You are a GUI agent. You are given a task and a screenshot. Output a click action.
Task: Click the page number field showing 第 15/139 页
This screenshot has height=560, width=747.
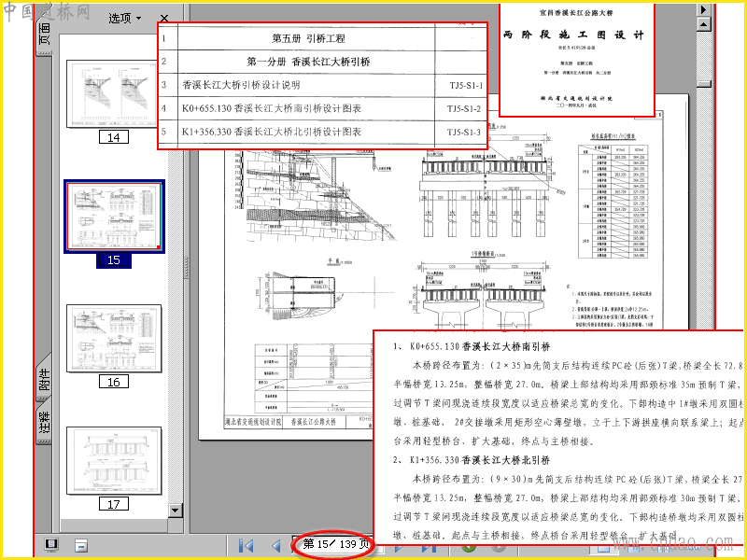point(336,544)
